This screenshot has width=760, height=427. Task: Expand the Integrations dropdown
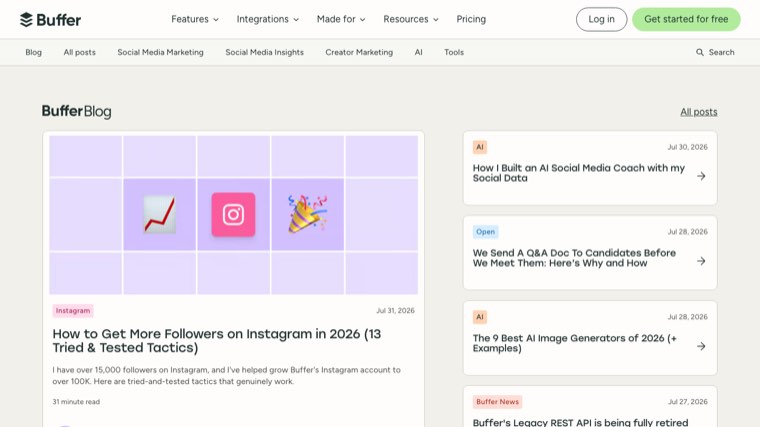coord(268,19)
